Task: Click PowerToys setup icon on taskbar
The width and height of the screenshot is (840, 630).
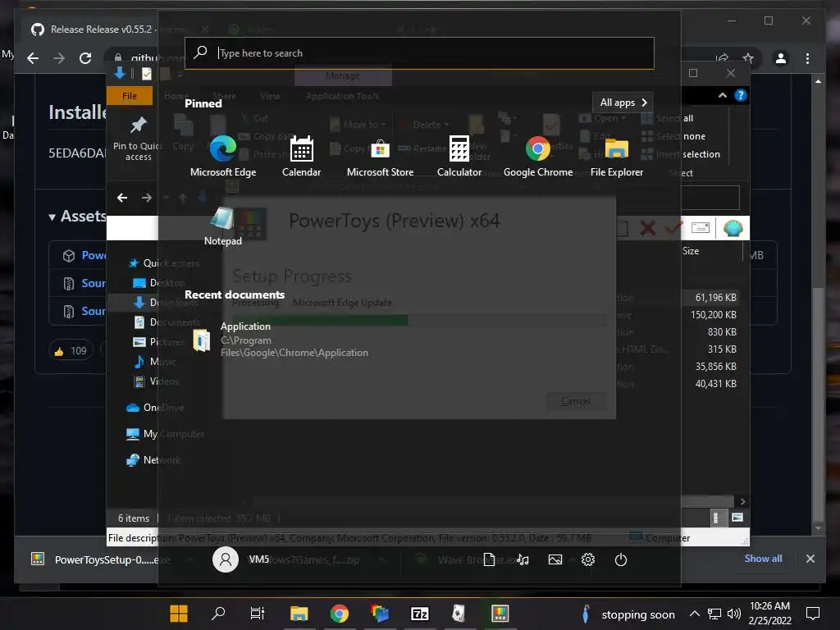Action: tap(500, 614)
